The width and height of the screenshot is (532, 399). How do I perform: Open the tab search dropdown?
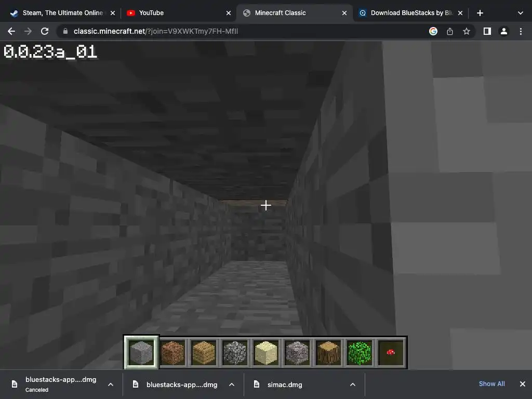click(521, 13)
